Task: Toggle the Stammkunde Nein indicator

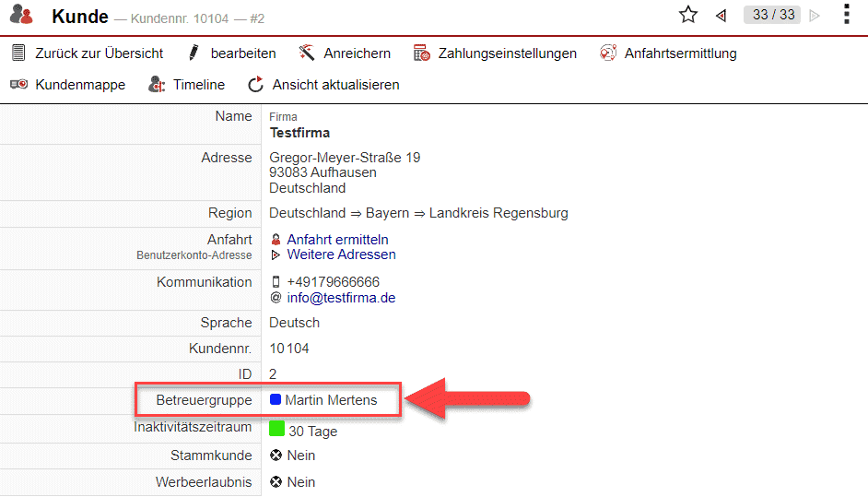Action: click(275, 456)
